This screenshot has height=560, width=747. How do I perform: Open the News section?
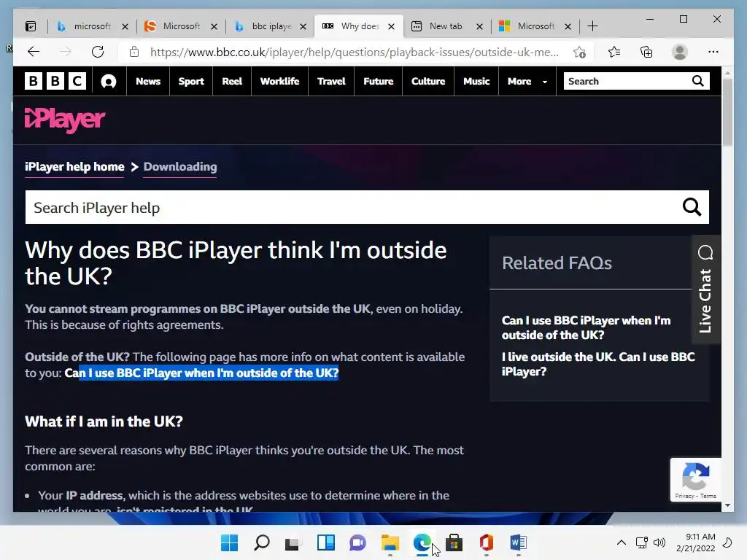(x=148, y=82)
